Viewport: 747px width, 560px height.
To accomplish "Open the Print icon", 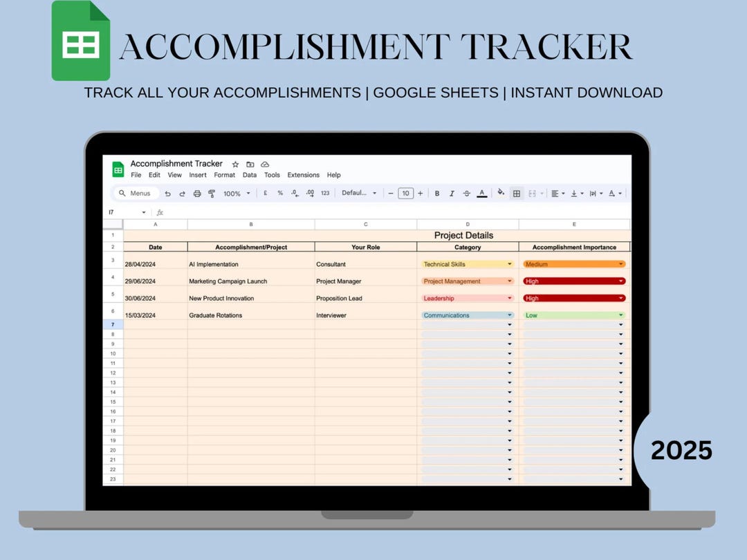I will coord(196,194).
